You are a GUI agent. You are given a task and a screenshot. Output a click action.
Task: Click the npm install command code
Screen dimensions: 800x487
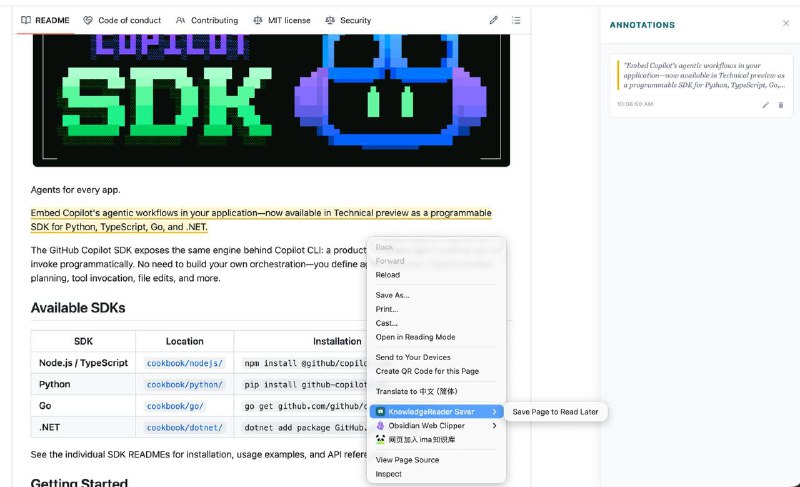(x=305, y=363)
